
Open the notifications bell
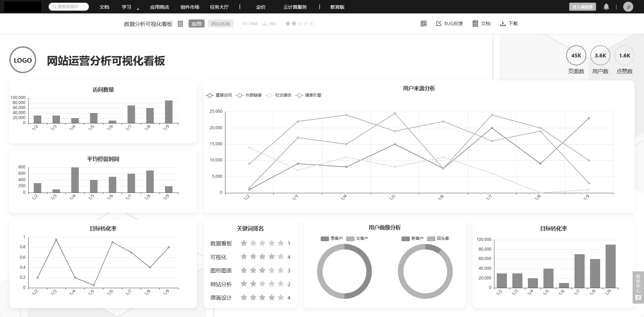pyautogui.click(x=606, y=7)
